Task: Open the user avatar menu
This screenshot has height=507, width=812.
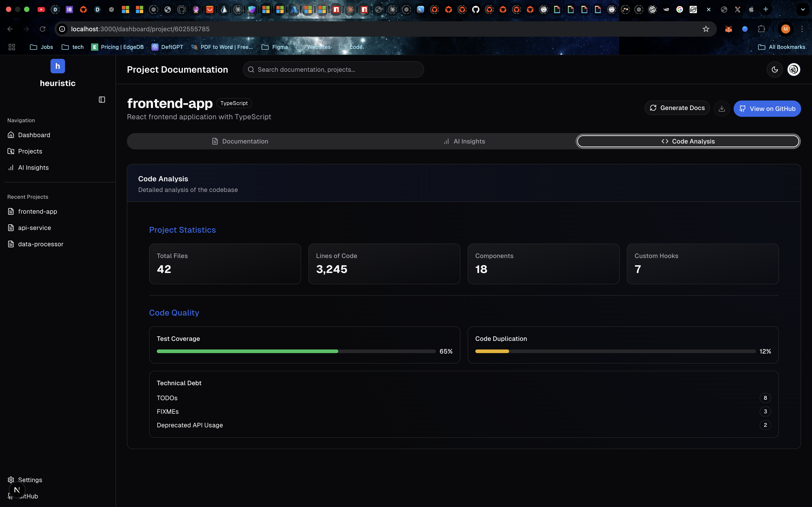Action: click(794, 70)
